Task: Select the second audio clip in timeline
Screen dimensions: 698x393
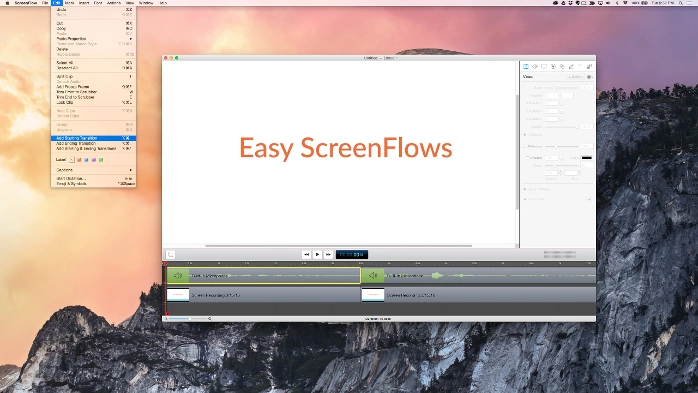Action: click(479, 276)
